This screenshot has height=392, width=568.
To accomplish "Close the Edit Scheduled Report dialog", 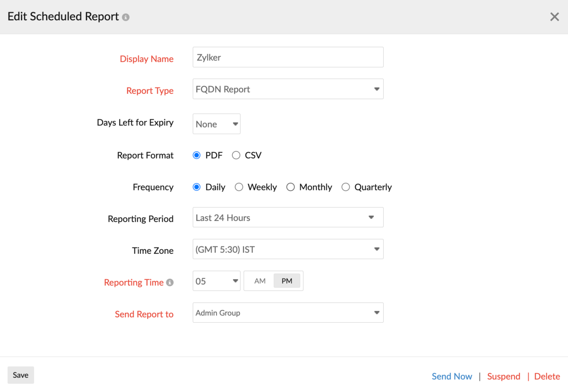I will tap(554, 17).
